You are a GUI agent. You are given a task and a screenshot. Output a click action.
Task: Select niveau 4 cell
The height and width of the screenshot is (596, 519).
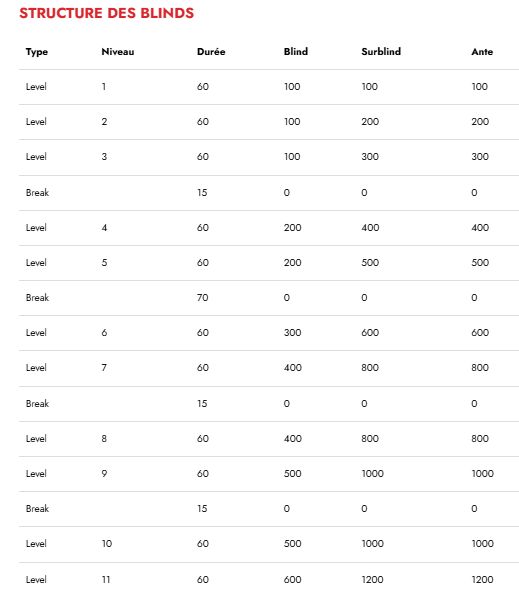click(x=104, y=228)
